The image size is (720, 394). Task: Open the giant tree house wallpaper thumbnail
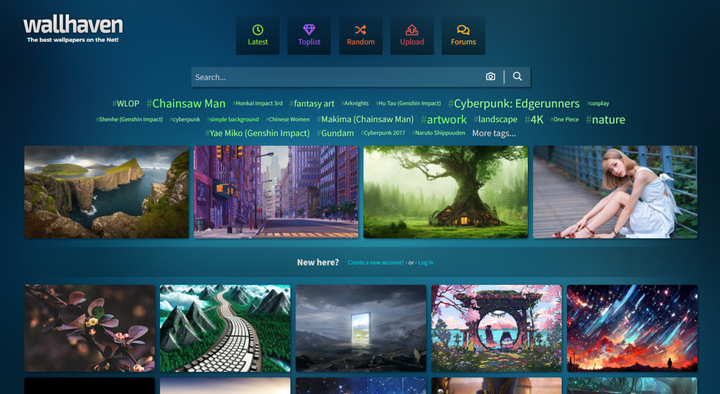pyautogui.click(x=445, y=192)
